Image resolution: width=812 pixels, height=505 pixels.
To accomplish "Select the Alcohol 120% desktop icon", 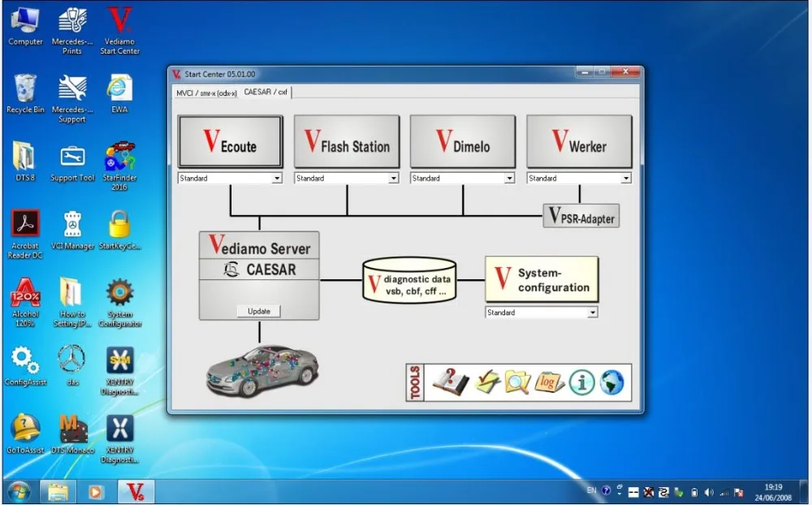I will click(25, 303).
